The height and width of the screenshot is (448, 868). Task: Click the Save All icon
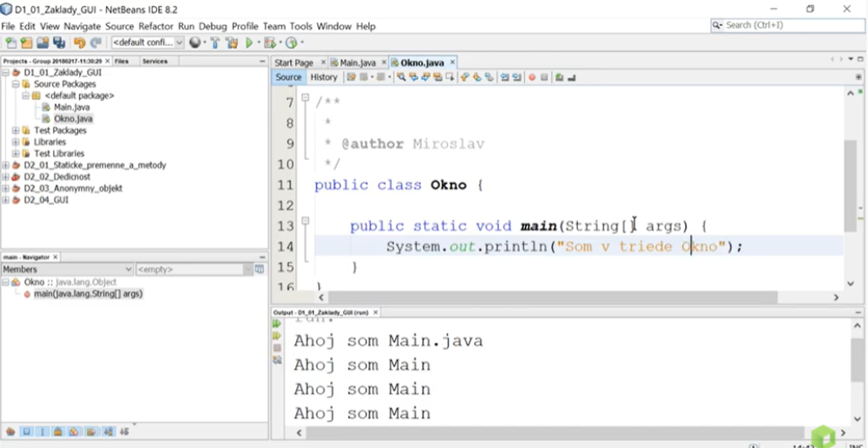point(58,43)
